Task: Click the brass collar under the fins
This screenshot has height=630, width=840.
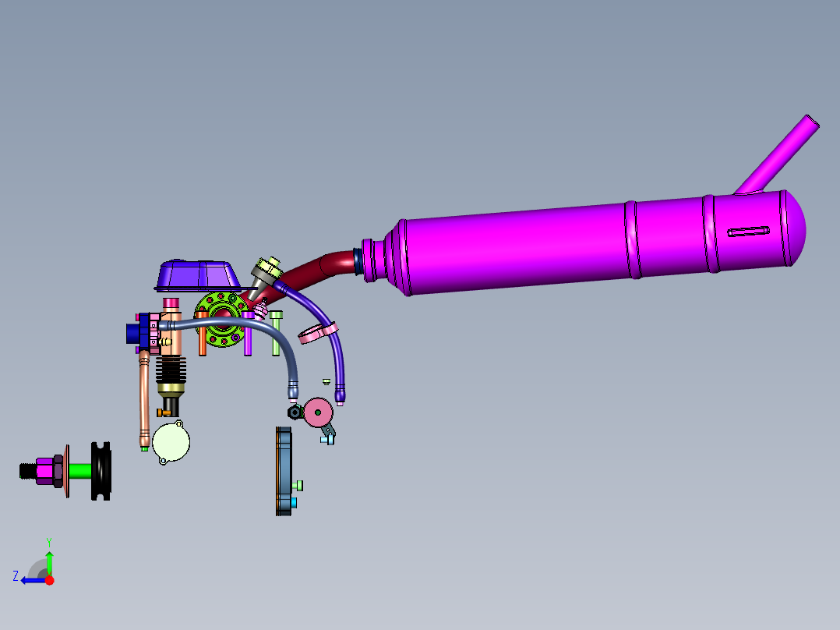Action: pos(171,389)
